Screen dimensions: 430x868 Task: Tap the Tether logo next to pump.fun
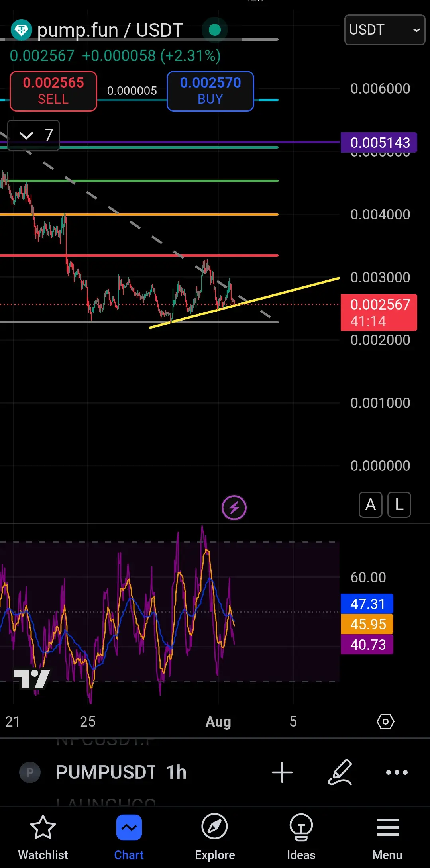pyautogui.click(x=21, y=30)
